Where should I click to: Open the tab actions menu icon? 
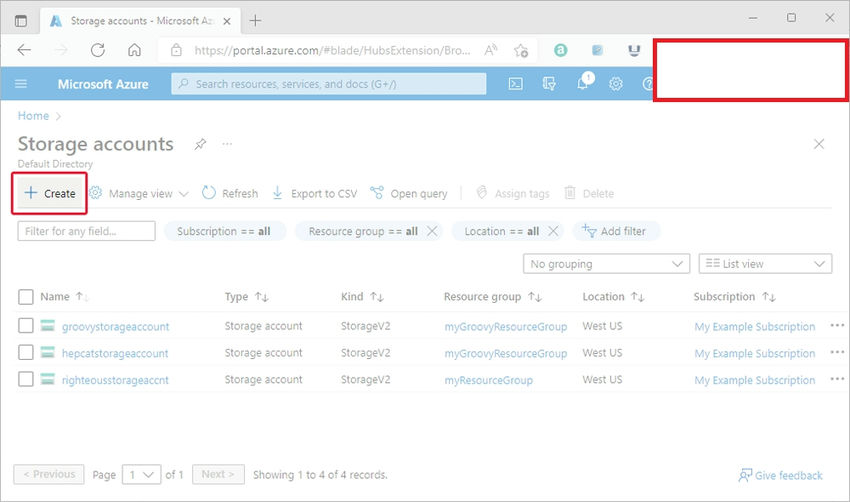21,21
